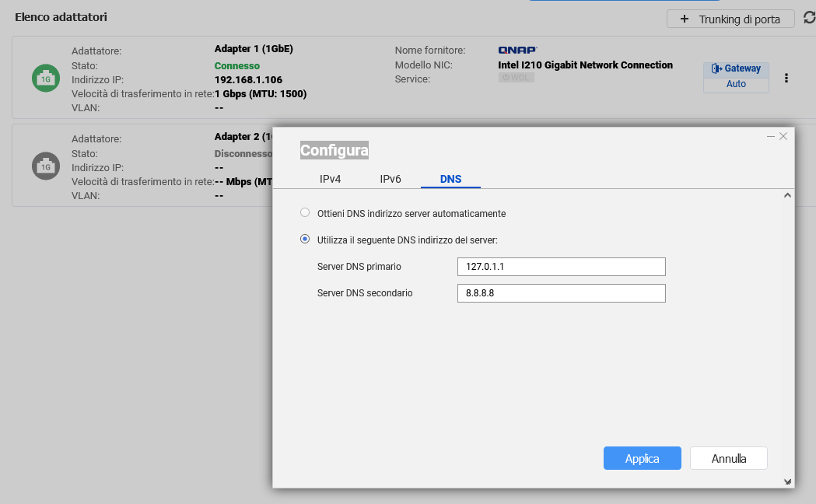Open the DNS tab
Viewport: 816px width, 504px height.
click(x=450, y=179)
